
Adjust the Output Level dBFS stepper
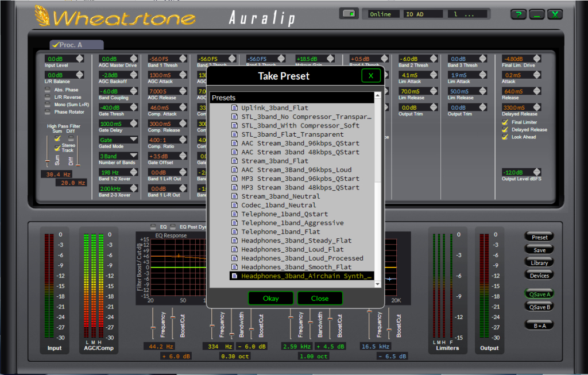pos(537,172)
